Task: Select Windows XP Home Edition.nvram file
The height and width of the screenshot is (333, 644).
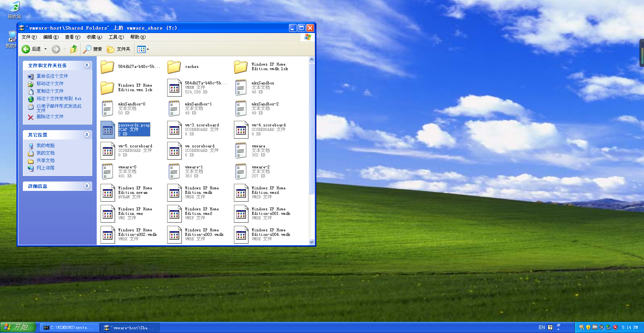Action: point(127,193)
